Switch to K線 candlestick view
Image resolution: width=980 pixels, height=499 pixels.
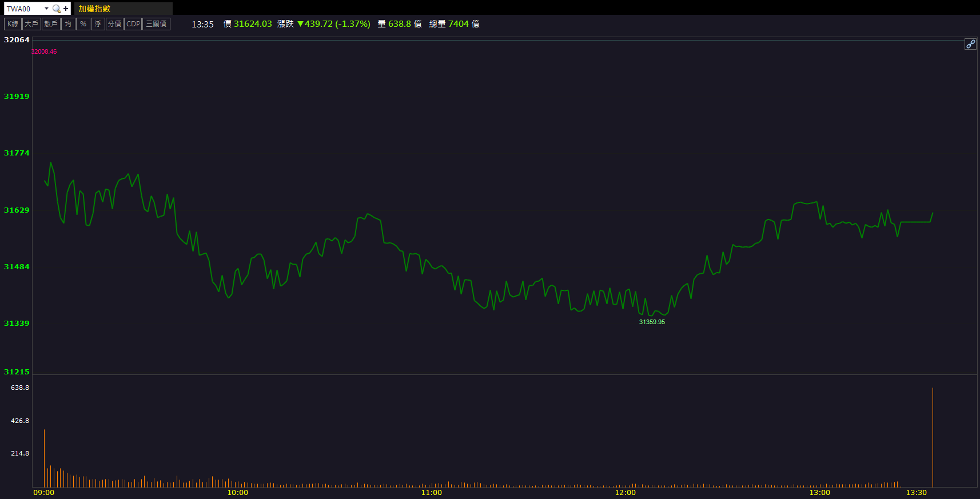13,24
